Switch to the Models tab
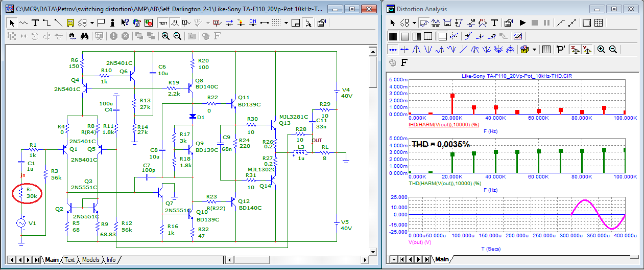644x270 pixels. [90, 260]
